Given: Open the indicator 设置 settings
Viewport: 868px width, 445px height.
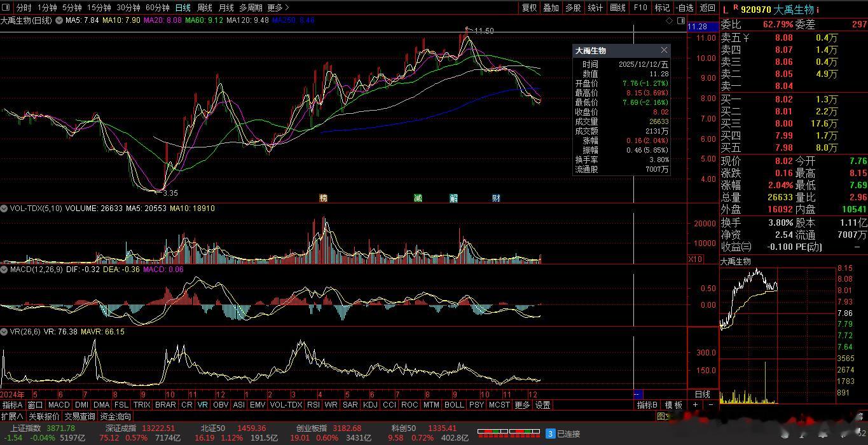Looking at the screenshot, I should [542, 405].
